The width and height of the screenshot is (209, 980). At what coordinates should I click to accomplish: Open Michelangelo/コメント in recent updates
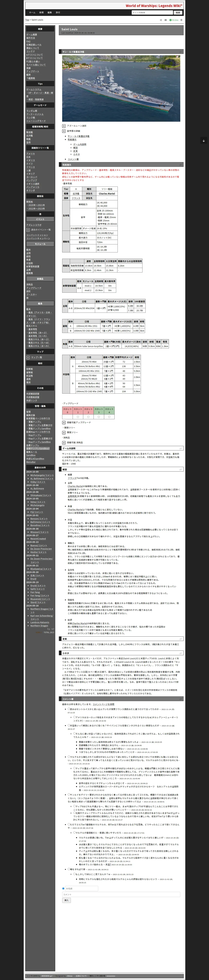42,475
